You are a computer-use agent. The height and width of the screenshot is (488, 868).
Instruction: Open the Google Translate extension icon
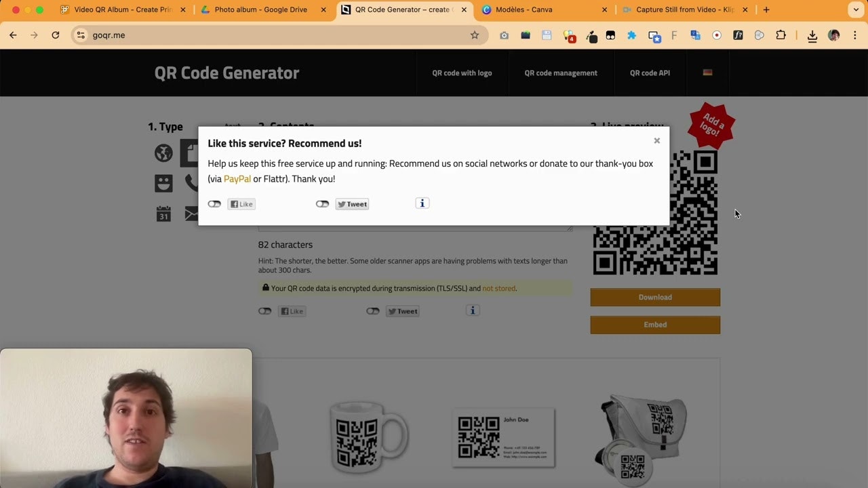(x=695, y=35)
